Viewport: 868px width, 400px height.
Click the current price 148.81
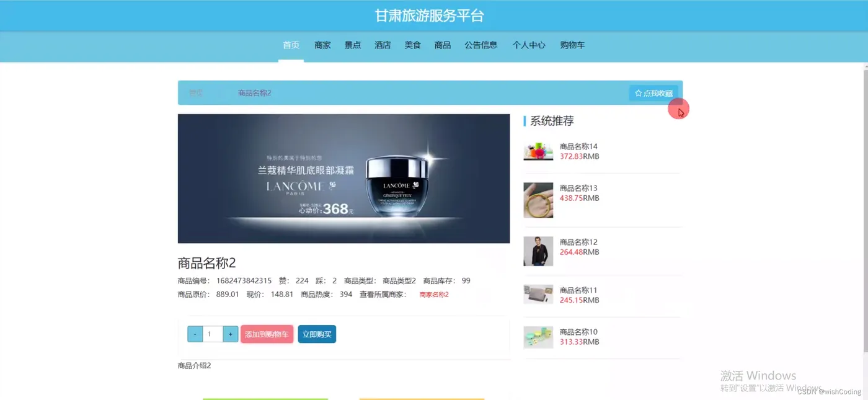[282, 295]
